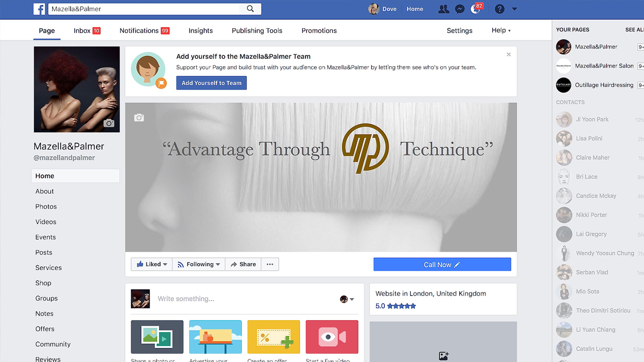Open the Promotions tab
The width and height of the screenshot is (644, 362).
tap(319, 31)
